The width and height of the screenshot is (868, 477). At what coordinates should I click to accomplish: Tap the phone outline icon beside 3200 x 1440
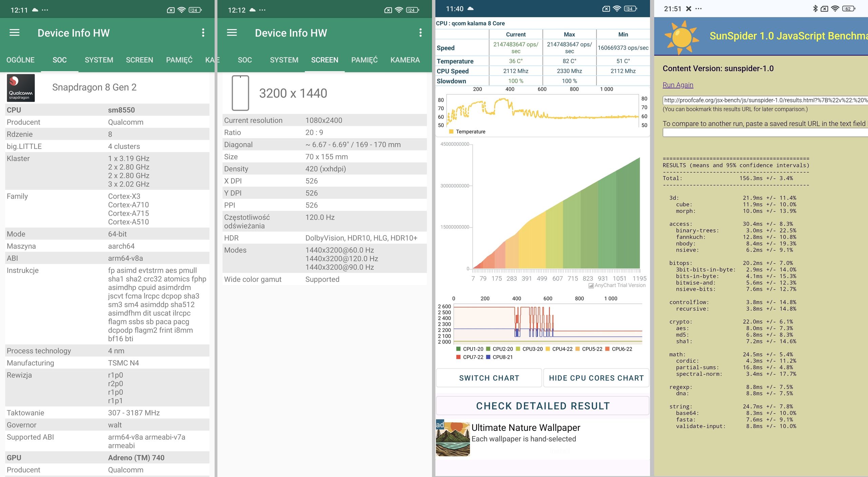click(x=240, y=93)
